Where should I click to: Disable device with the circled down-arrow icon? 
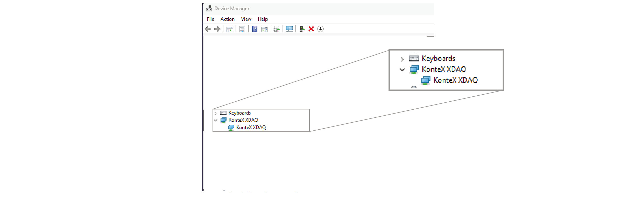(320, 29)
